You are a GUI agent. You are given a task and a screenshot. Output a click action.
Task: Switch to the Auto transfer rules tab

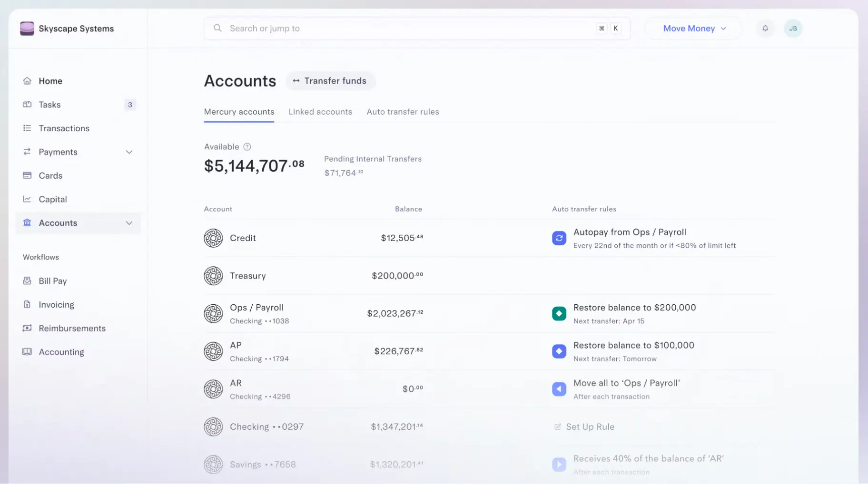[x=403, y=112]
